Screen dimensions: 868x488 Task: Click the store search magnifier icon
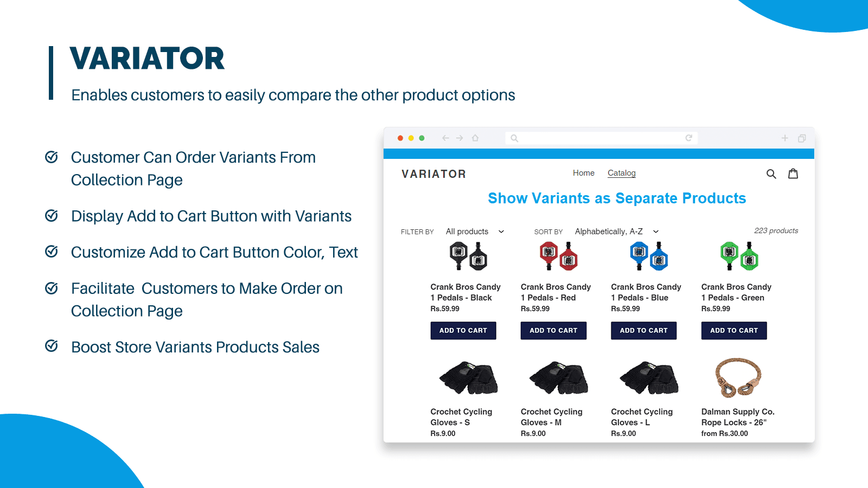pyautogui.click(x=771, y=174)
